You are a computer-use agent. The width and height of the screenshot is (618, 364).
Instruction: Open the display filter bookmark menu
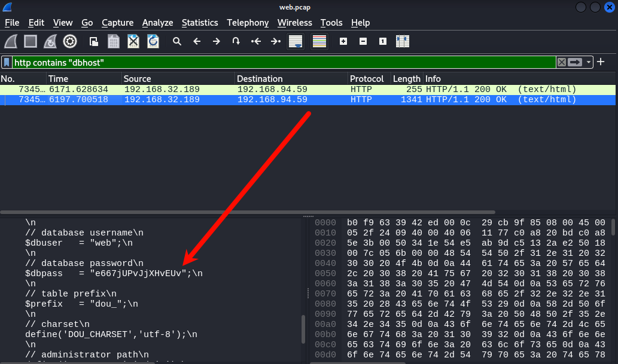click(x=6, y=62)
